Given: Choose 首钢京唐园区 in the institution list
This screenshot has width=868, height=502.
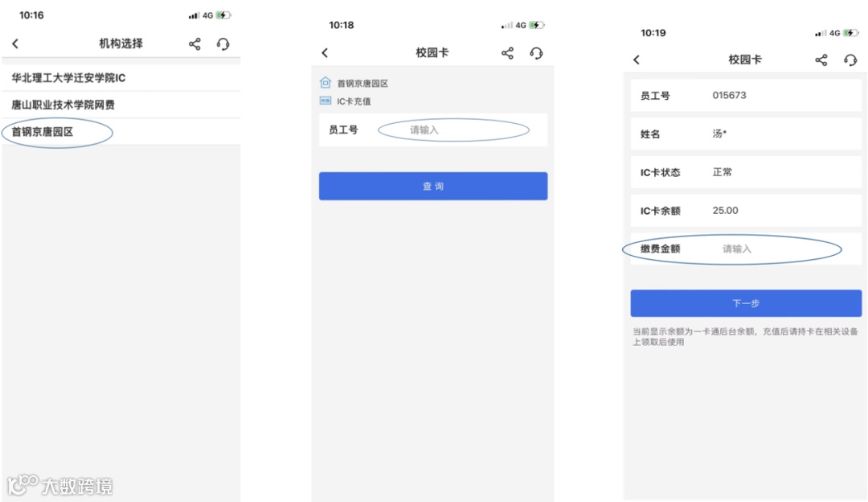Looking at the screenshot, I should [x=121, y=131].
